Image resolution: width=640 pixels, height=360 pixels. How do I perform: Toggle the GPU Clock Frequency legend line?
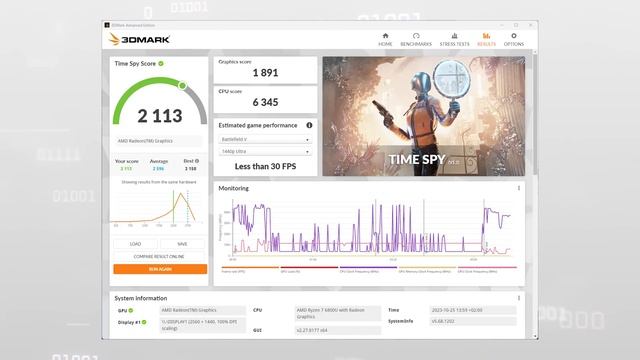coord(487,270)
